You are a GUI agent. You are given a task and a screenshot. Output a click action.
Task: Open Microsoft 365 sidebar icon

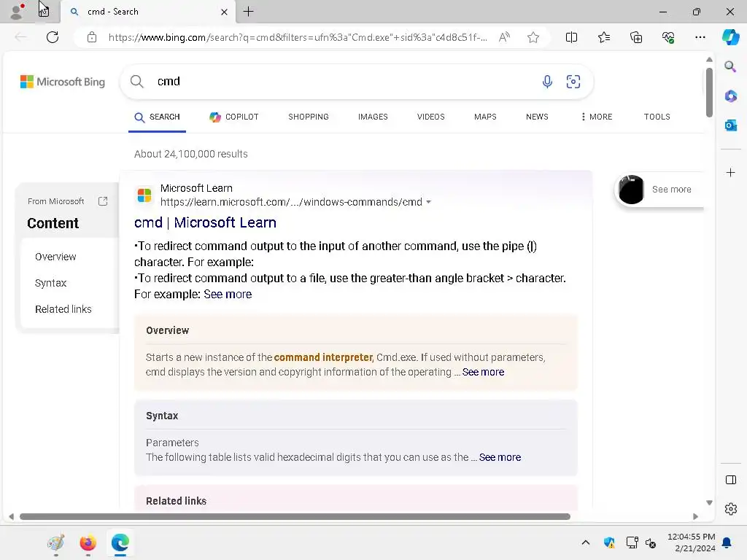coord(730,96)
